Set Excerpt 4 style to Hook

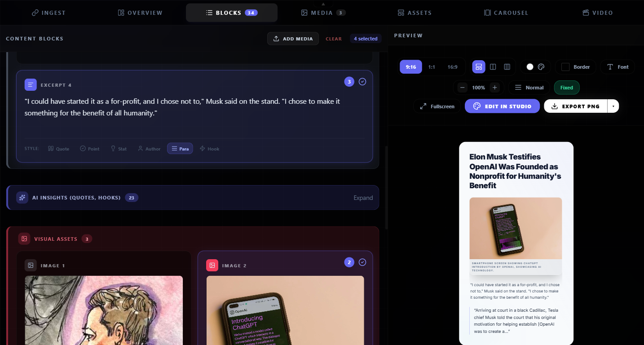pos(210,149)
